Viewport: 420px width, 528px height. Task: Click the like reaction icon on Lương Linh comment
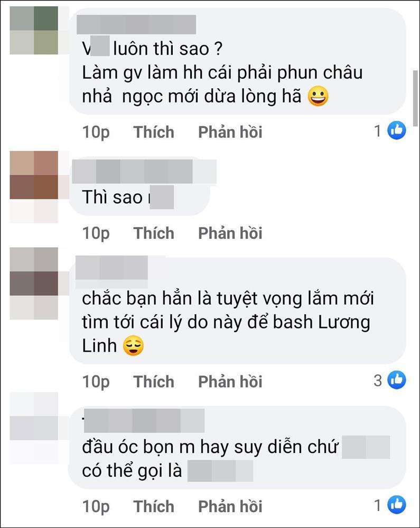pos(397,380)
